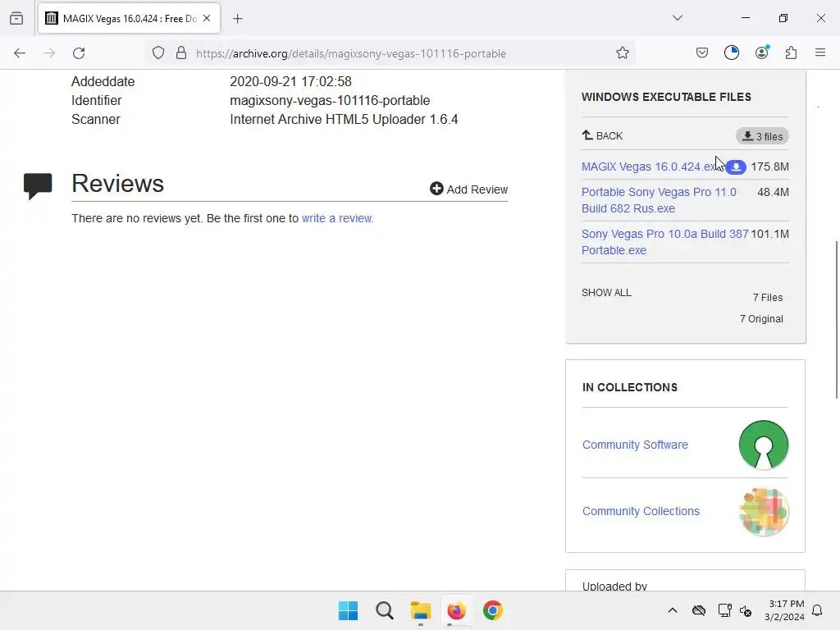
Task: Bookmark this page with star icon
Action: (x=623, y=53)
